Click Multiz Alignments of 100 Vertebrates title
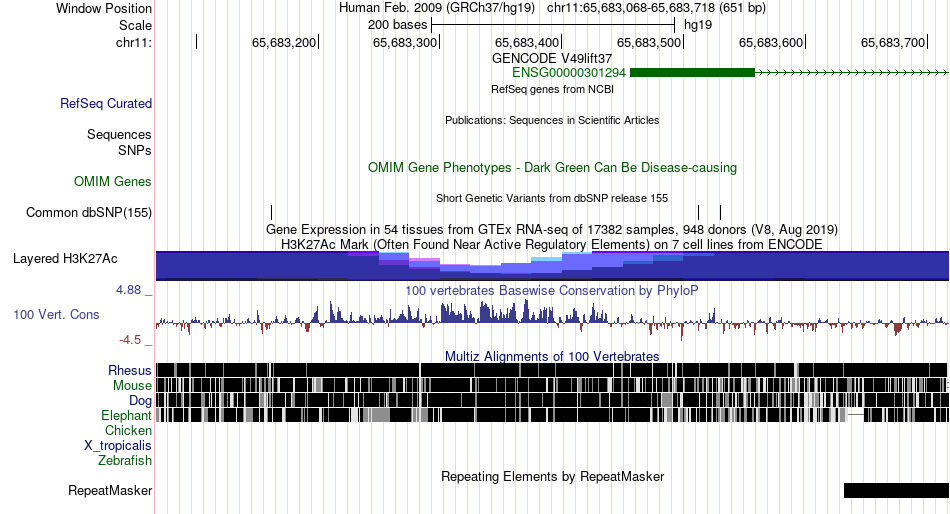This screenshot has height=514, width=950. pyautogui.click(x=552, y=356)
